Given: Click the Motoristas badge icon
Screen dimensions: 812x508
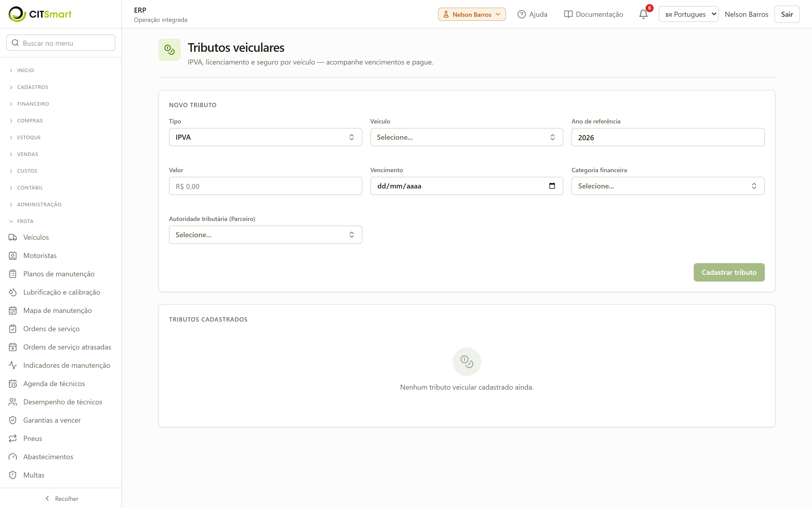Looking at the screenshot, I should [x=13, y=256].
